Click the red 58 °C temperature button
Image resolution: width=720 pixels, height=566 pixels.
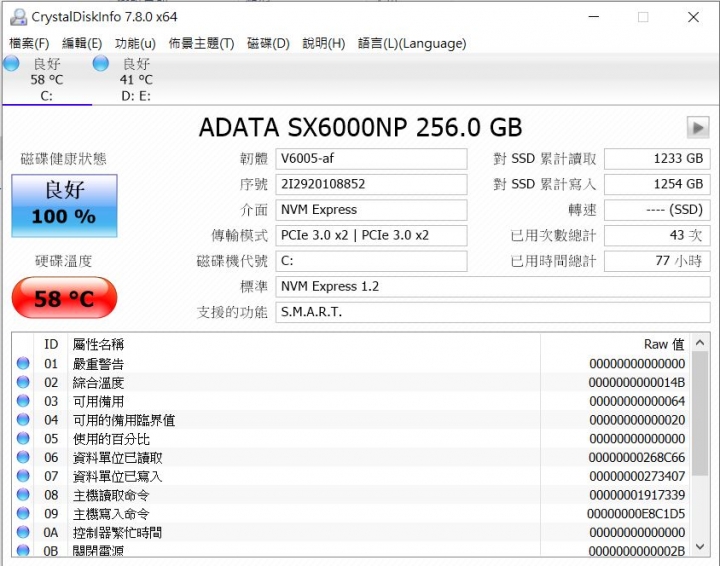(x=64, y=297)
